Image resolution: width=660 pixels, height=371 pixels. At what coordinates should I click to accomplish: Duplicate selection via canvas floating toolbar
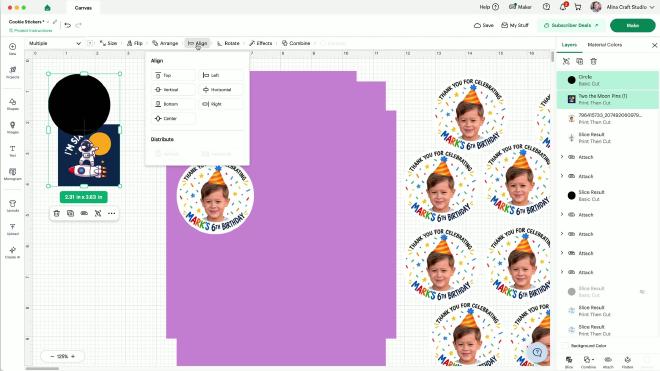(x=70, y=214)
